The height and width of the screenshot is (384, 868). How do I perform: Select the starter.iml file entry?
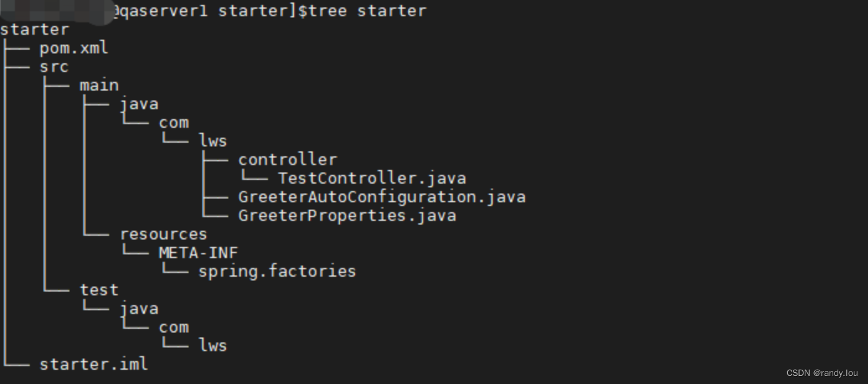point(94,364)
